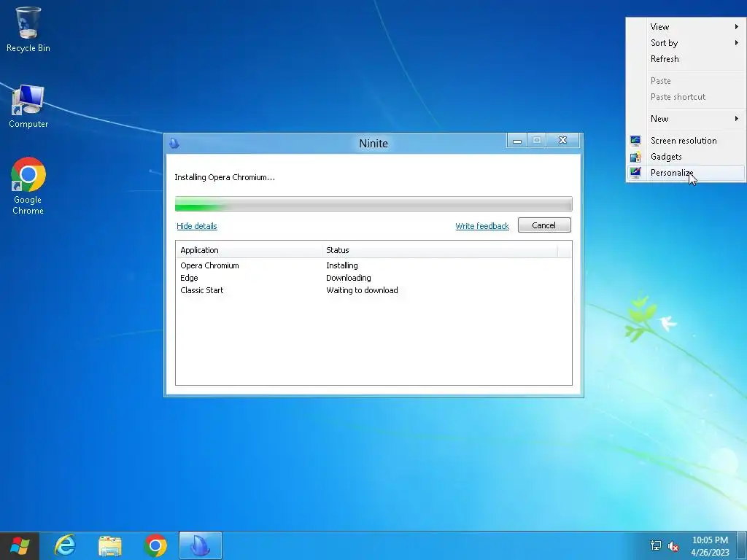Expand the New submenu

pos(686,119)
